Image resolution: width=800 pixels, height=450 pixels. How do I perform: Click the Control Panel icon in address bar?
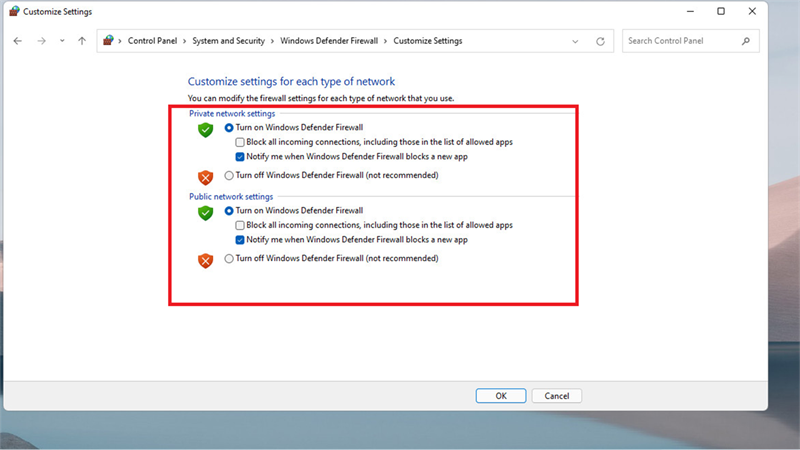coord(108,40)
